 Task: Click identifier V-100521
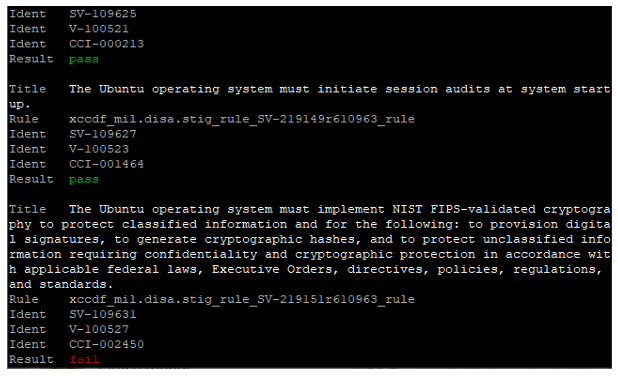(x=99, y=29)
